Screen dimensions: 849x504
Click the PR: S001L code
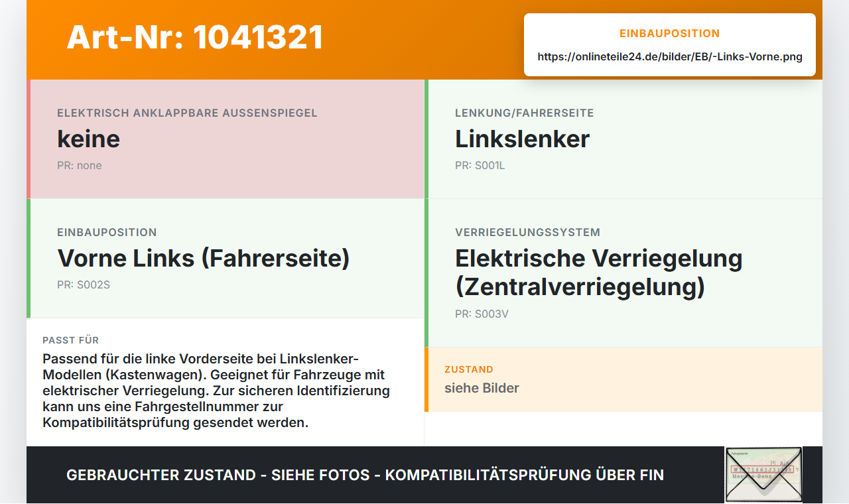pyautogui.click(x=480, y=166)
